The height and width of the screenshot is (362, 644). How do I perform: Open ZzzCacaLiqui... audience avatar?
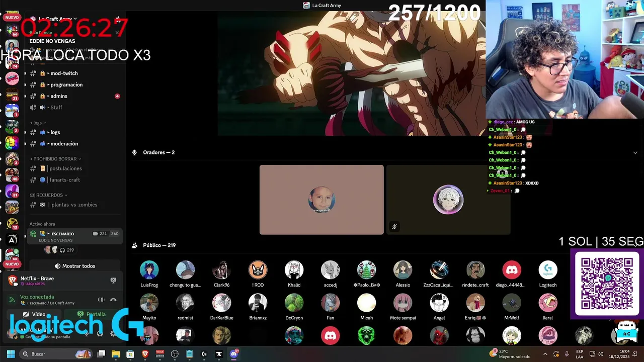(439, 270)
